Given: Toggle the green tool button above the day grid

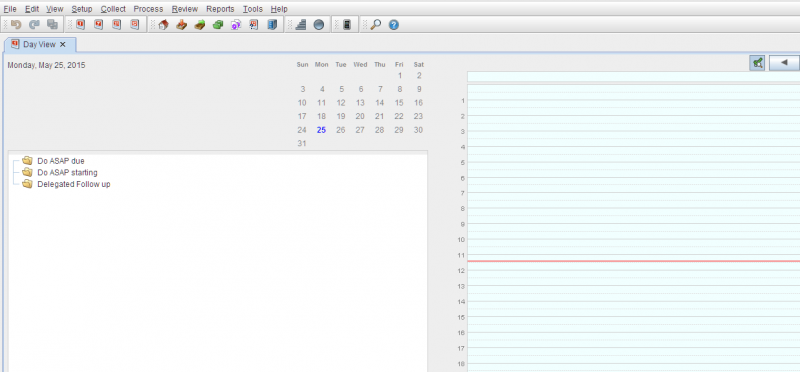Looking at the screenshot, I should pyautogui.click(x=757, y=63).
